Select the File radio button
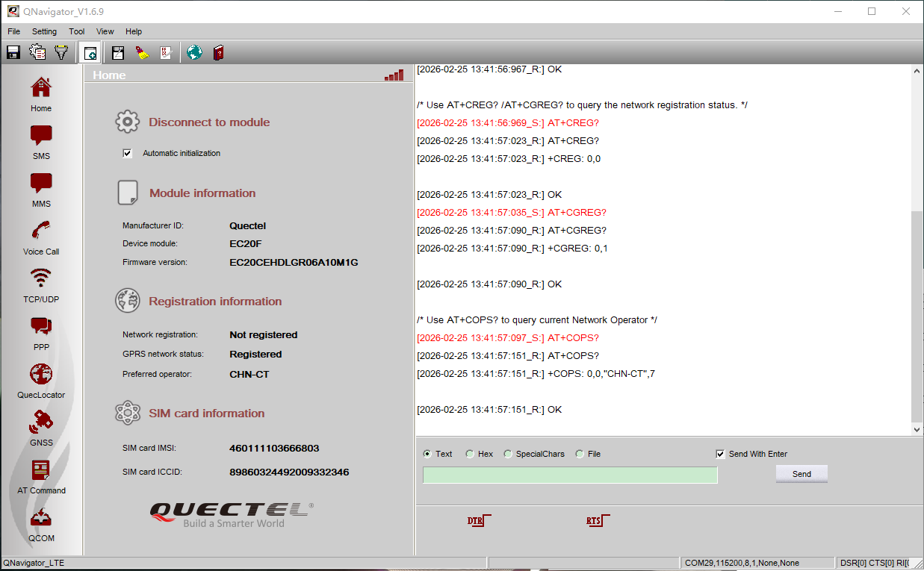 580,454
